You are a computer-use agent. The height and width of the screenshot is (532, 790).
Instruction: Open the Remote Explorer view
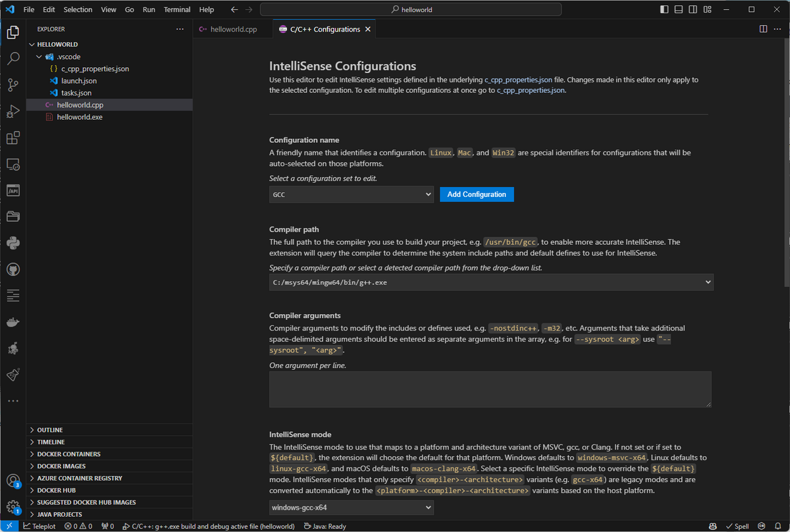(13, 164)
